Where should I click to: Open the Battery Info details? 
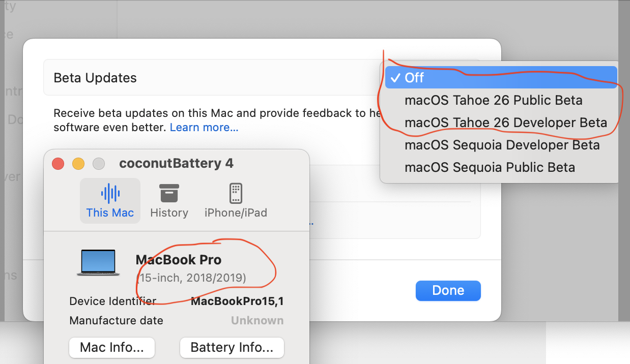232,348
